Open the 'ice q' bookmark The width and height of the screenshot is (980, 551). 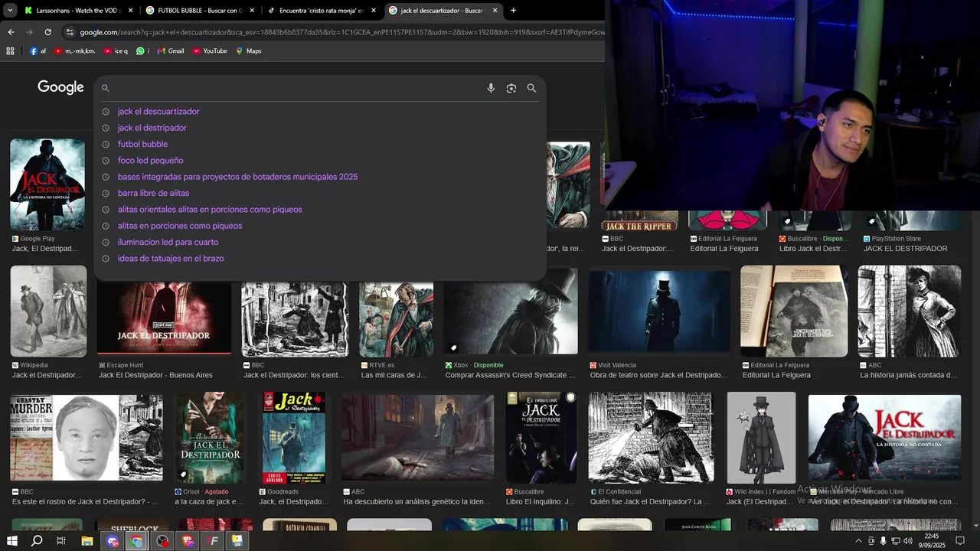(x=116, y=51)
